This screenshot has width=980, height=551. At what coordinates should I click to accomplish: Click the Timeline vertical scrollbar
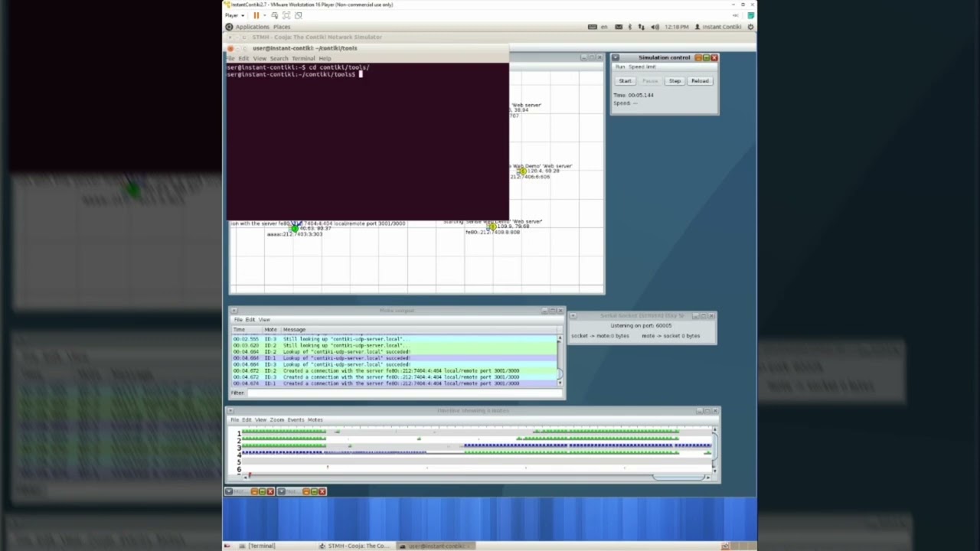pyautogui.click(x=715, y=452)
